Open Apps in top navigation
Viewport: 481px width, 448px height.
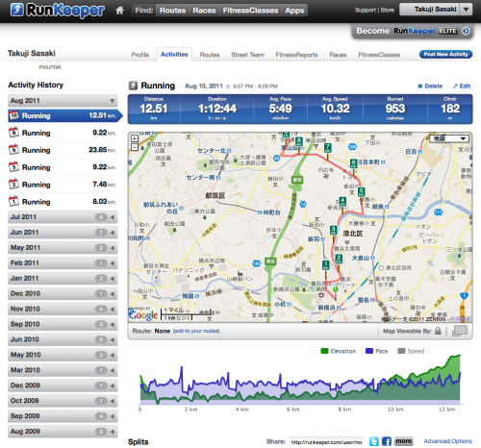tap(294, 11)
